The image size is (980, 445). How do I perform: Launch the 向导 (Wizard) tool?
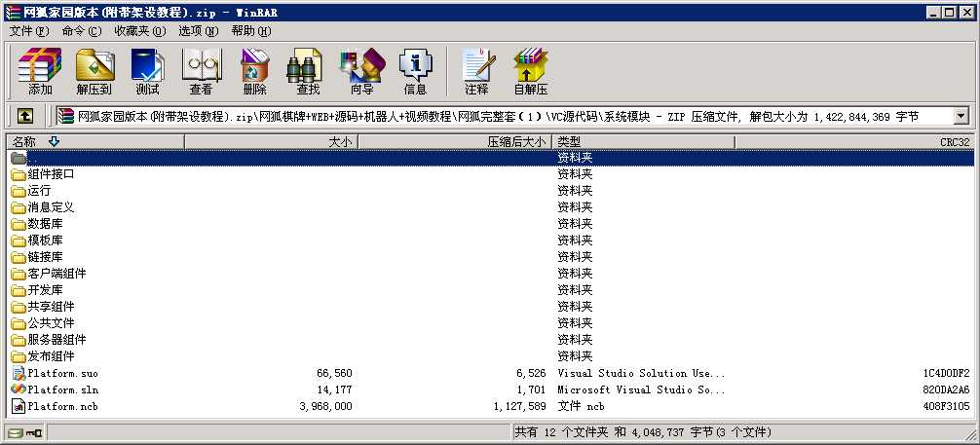361,71
